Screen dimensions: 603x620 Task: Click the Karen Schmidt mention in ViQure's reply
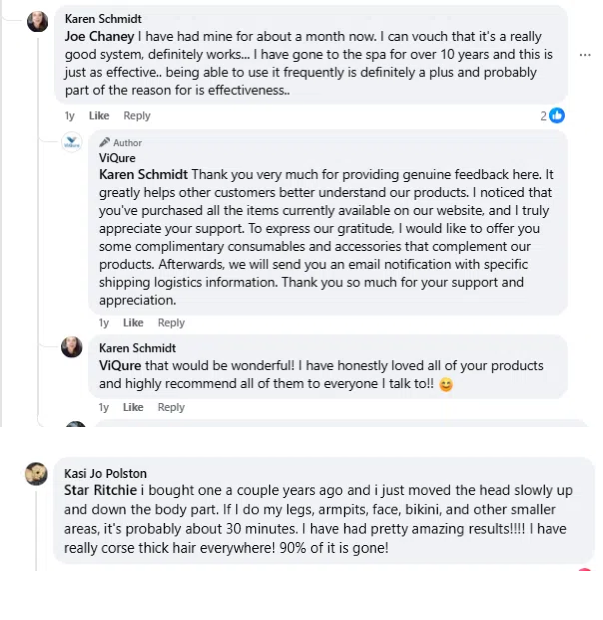(x=143, y=174)
